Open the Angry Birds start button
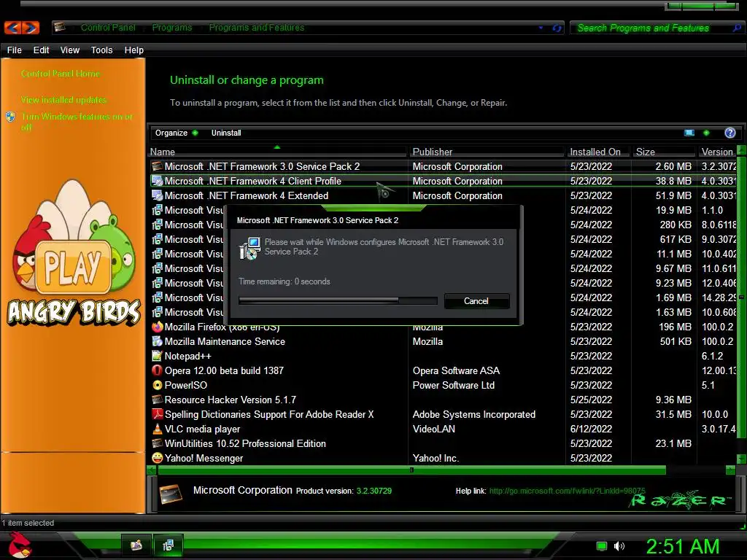 click(19, 545)
